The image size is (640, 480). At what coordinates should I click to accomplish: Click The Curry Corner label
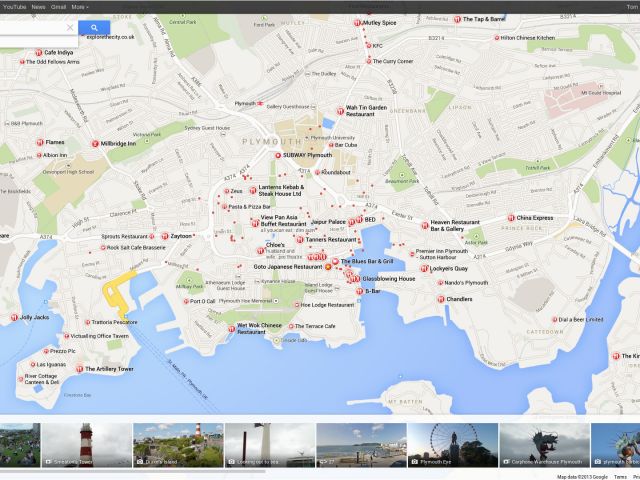click(x=393, y=61)
